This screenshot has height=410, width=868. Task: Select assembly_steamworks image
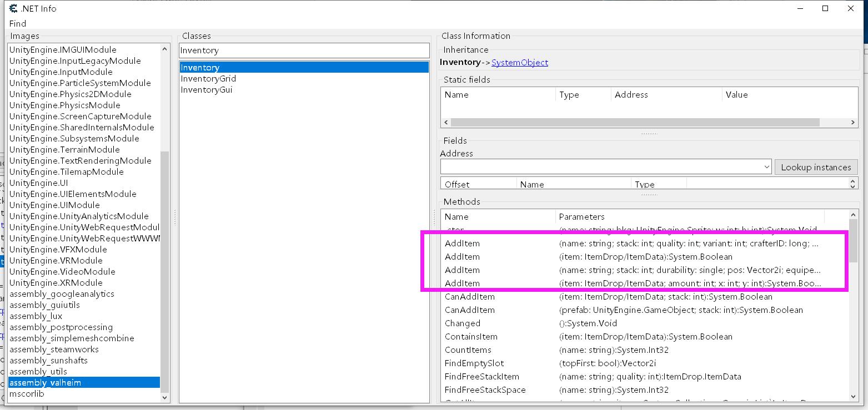54,350
